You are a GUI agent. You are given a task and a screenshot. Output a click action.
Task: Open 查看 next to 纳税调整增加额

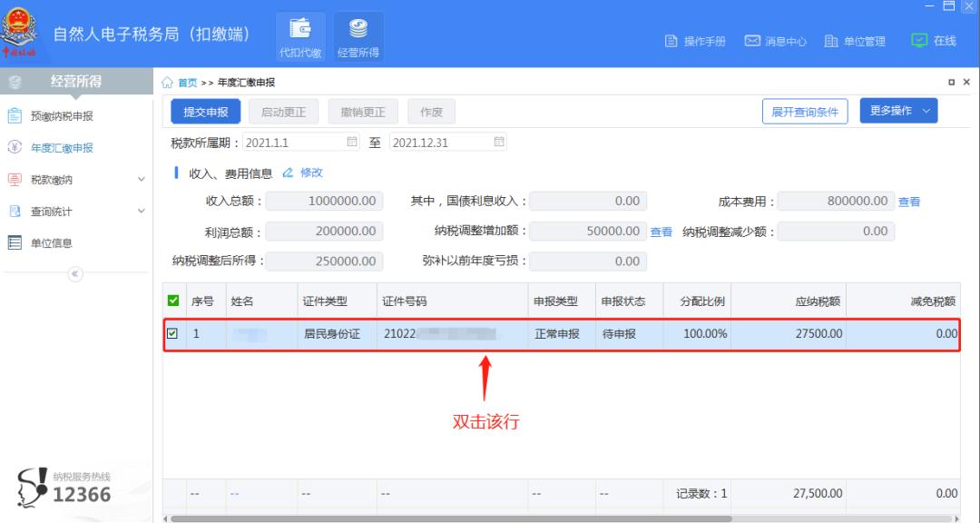[x=661, y=231]
